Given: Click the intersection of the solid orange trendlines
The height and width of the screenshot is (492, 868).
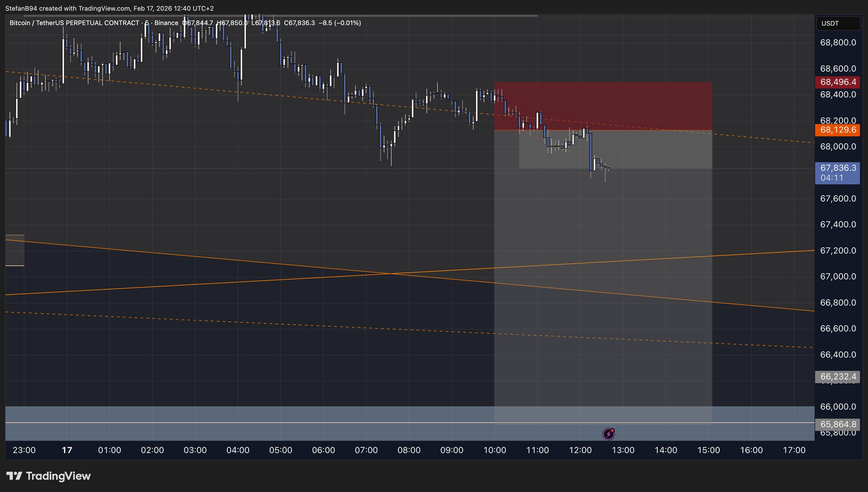Looking at the screenshot, I should tap(390, 274).
